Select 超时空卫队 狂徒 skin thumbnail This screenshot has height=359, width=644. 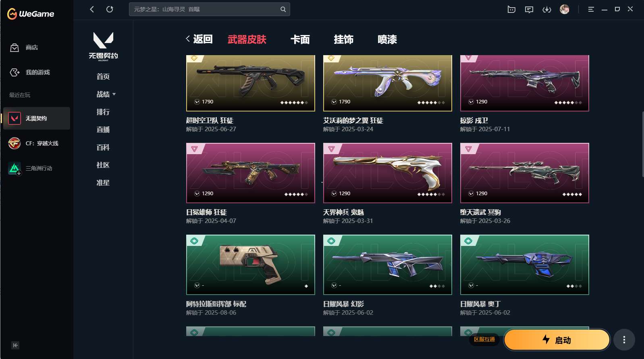[251, 83]
